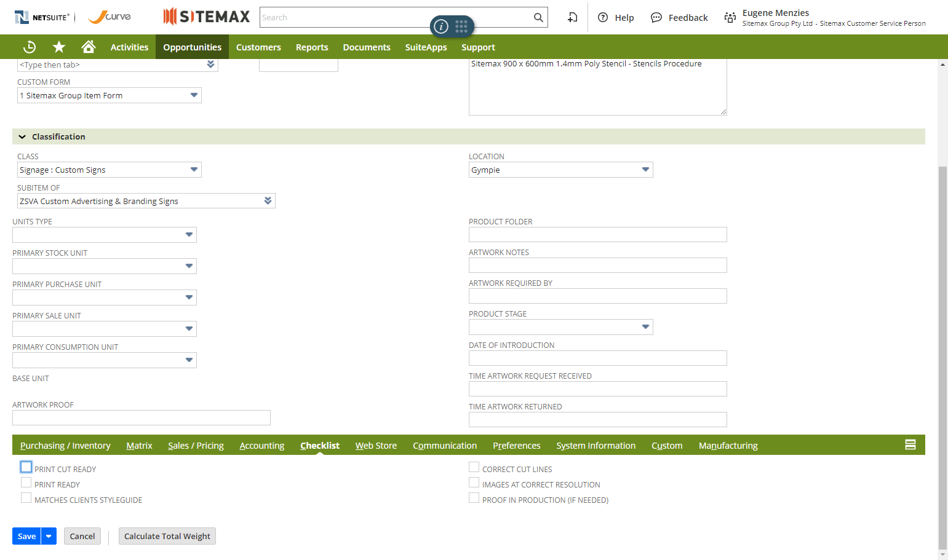948x560 pixels.
Task: Collapse the Classification section
Action: click(22, 136)
